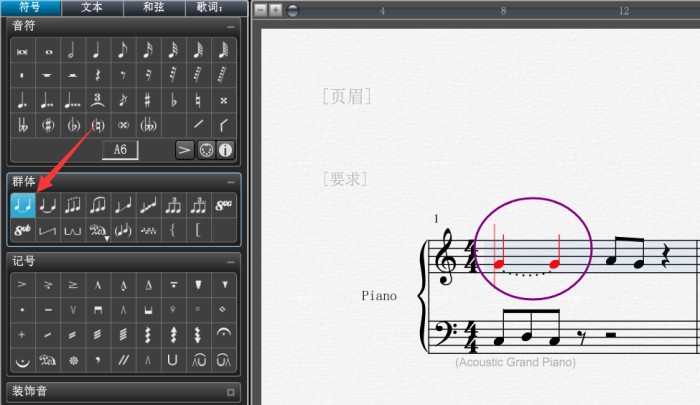The height and width of the screenshot is (405, 700).
Task: Click the A6 pitch button
Action: tap(120, 150)
